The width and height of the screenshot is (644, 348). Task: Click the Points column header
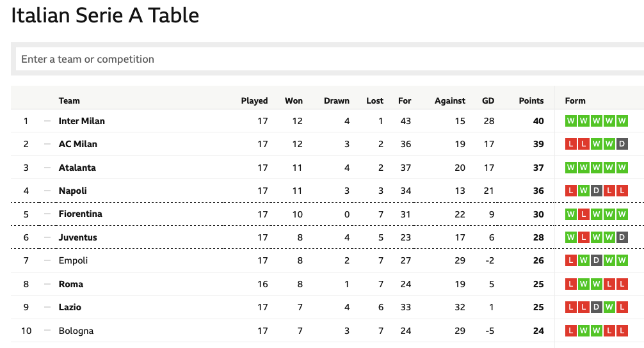click(531, 100)
